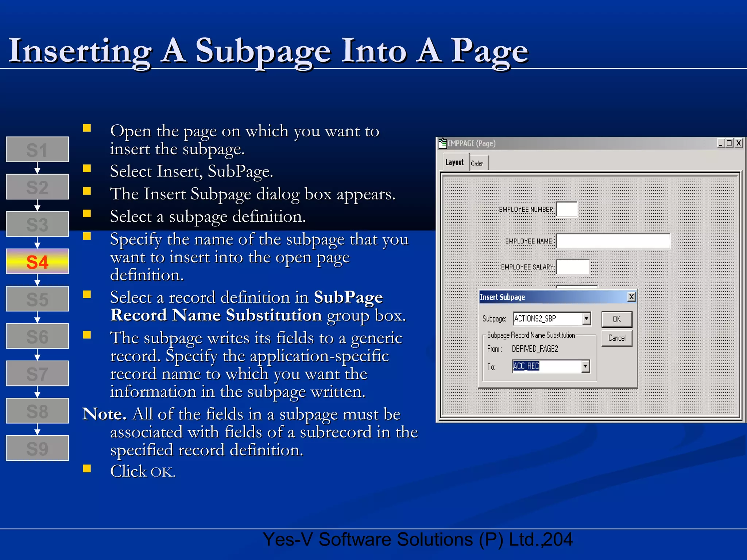Click the EMPLOYEE SALARY label
Screen dimensions: 747x560
[527, 267]
